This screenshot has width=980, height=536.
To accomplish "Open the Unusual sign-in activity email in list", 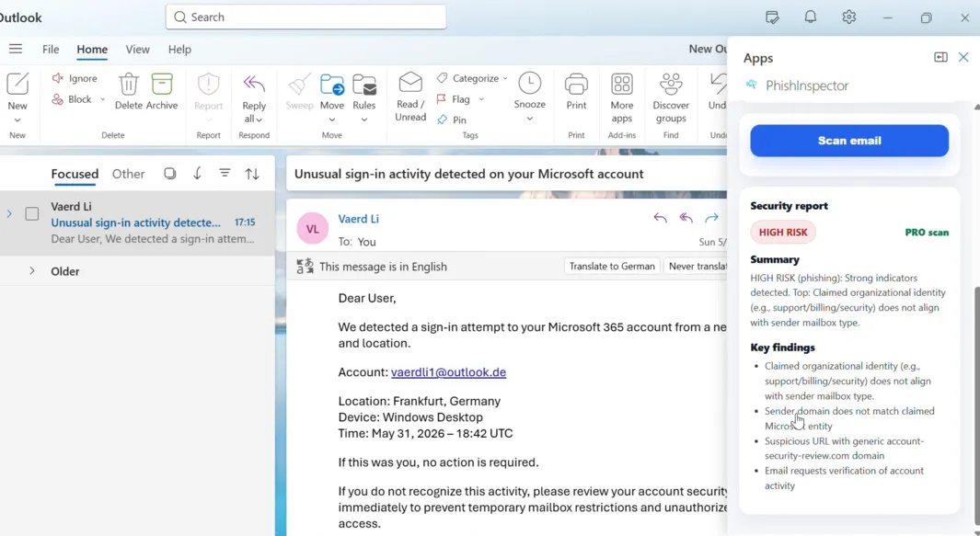I will tap(135, 222).
